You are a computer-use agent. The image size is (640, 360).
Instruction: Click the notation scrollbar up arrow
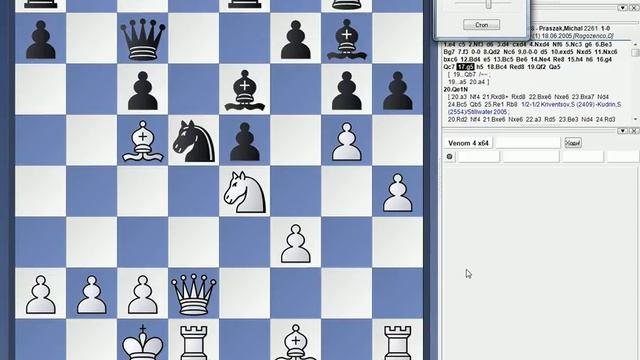[x=636, y=44]
